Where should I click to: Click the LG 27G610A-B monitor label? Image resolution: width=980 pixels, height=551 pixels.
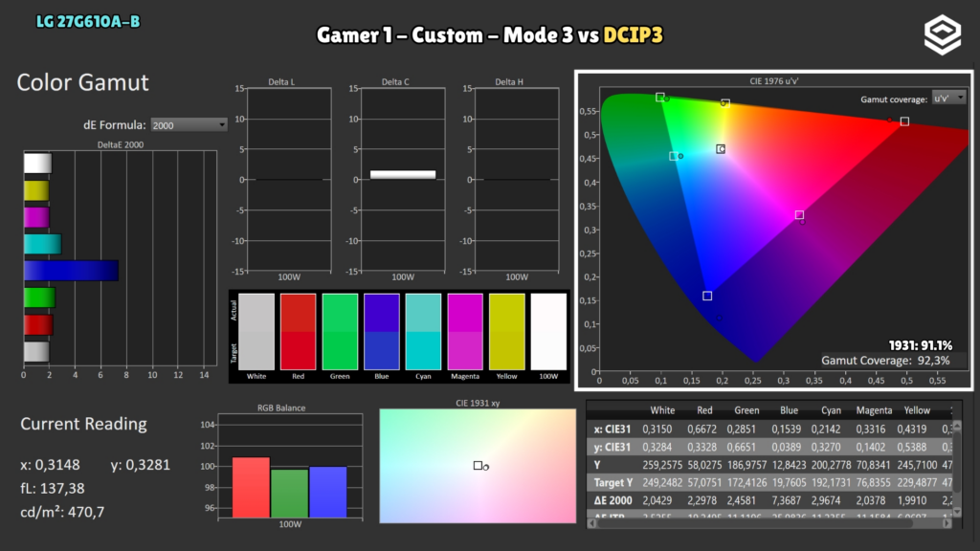[88, 22]
